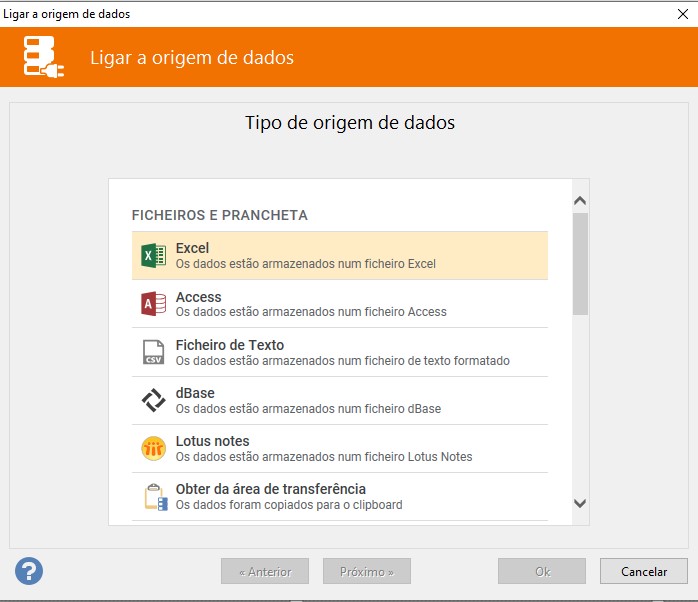
Task: Close the 'Ligar a origem de dados' window
Action: tap(681, 14)
